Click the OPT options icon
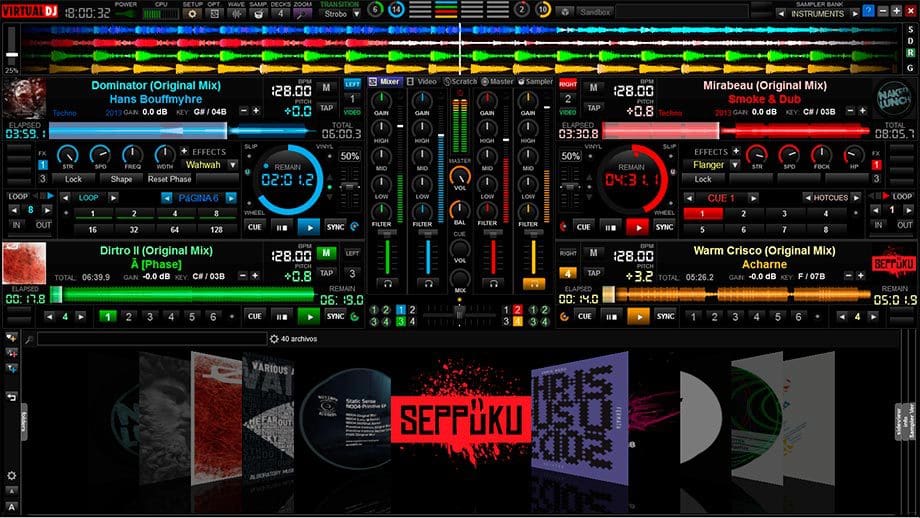The height and width of the screenshot is (518, 920). pyautogui.click(x=214, y=13)
